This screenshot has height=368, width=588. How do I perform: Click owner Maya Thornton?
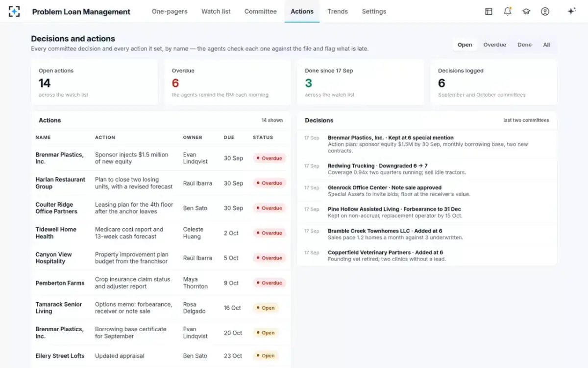196,283
